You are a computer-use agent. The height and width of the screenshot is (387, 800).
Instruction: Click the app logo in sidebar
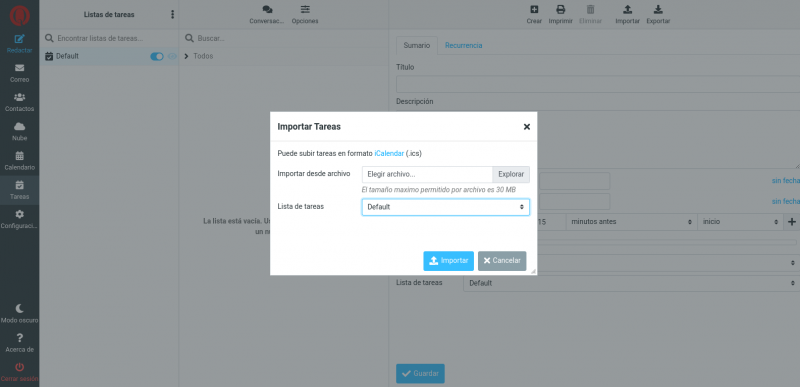coord(19,15)
